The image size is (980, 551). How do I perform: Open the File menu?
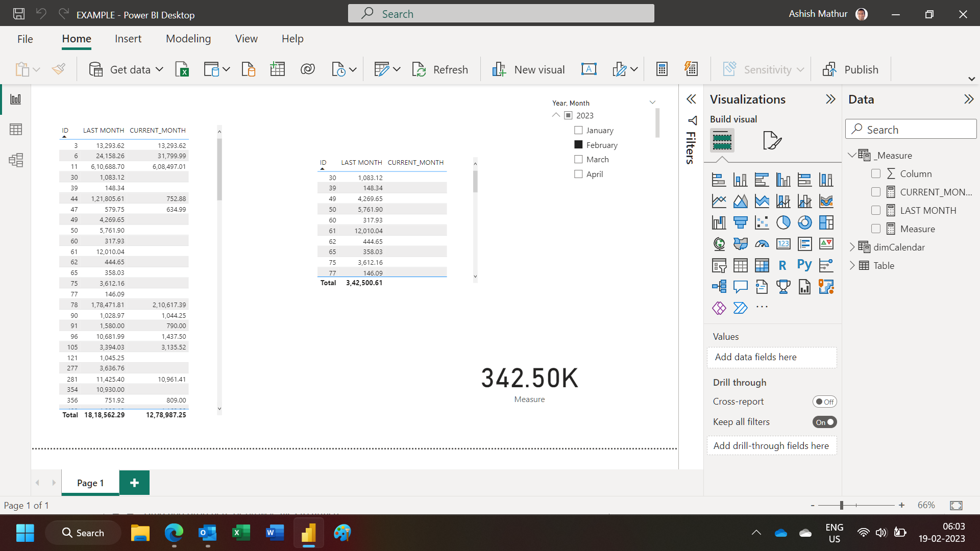(x=25, y=39)
